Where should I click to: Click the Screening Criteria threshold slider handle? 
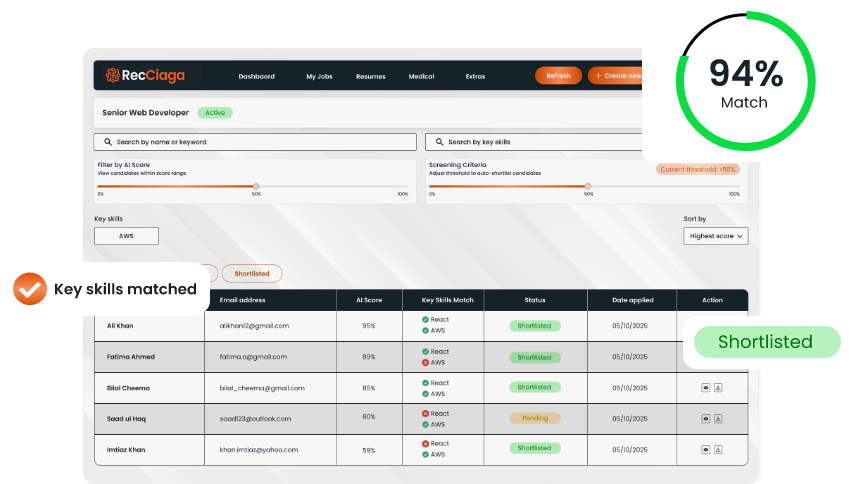[587, 186]
